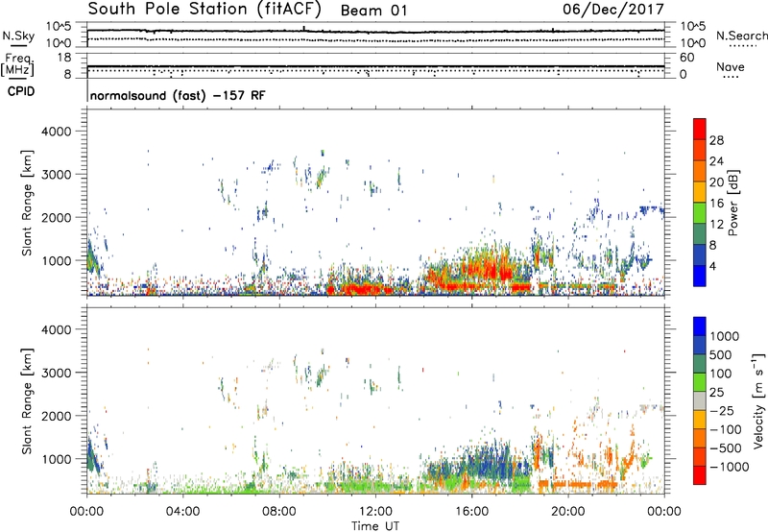Click the "04:00" time tick label
The image size is (768, 532).
point(182,512)
